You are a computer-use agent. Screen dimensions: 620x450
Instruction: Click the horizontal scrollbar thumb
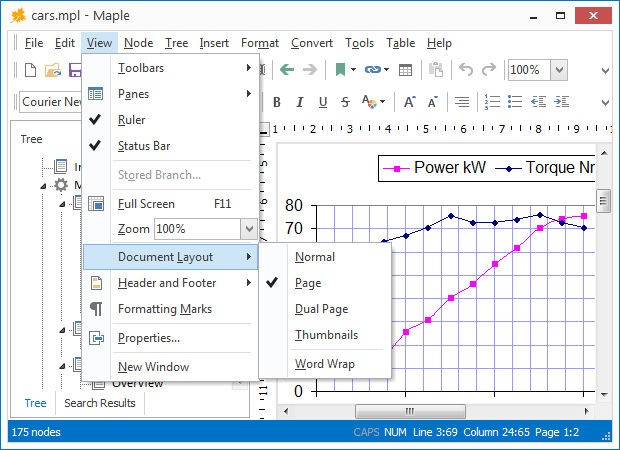pyautogui.click(x=410, y=411)
